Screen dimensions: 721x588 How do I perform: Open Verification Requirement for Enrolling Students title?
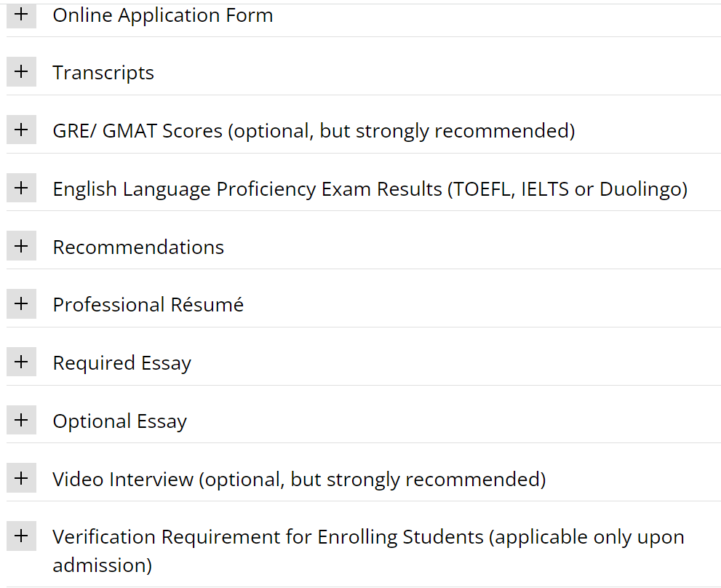368,538
